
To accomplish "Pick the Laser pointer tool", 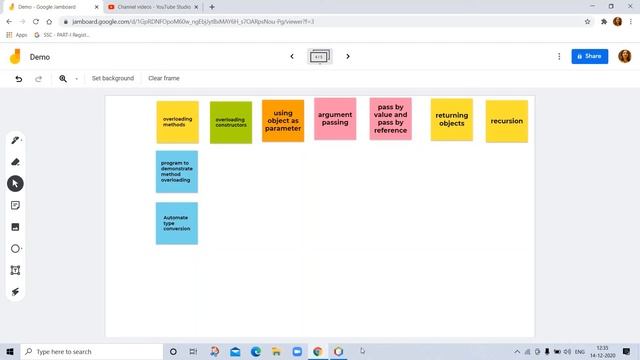I will (15, 292).
